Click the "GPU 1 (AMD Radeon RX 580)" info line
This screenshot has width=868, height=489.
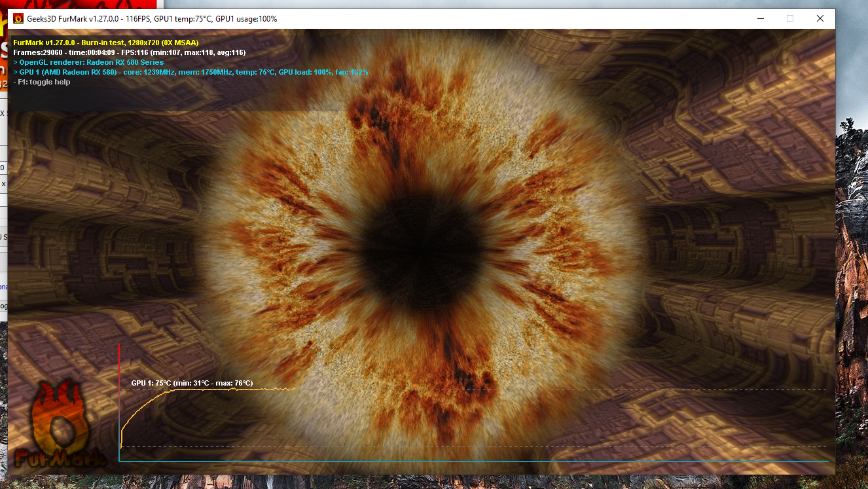[x=190, y=72]
